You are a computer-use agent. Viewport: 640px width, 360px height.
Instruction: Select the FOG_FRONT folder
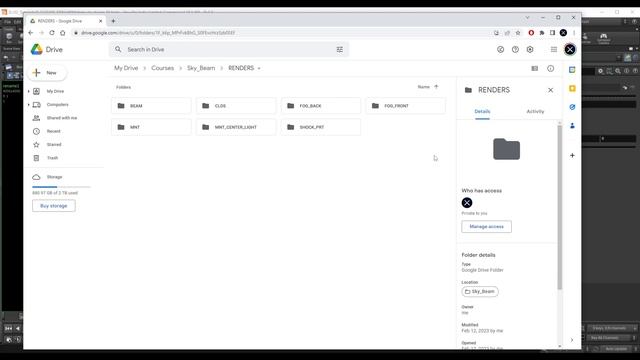[406, 106]
